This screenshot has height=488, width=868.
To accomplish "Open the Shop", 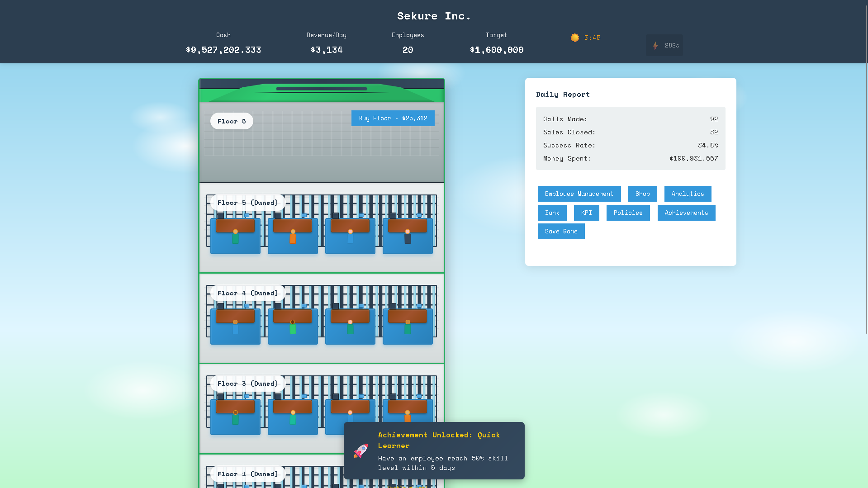I will [x=642, y=194].
